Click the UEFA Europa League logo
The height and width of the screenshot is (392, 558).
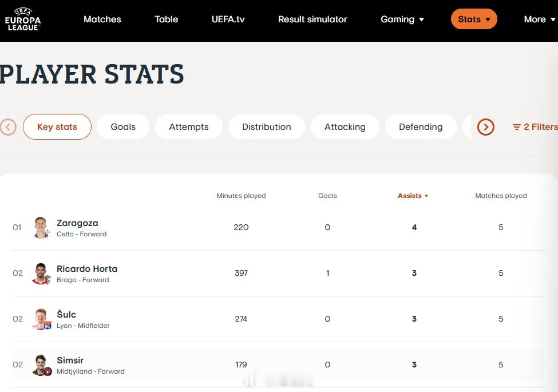point(23,19)
